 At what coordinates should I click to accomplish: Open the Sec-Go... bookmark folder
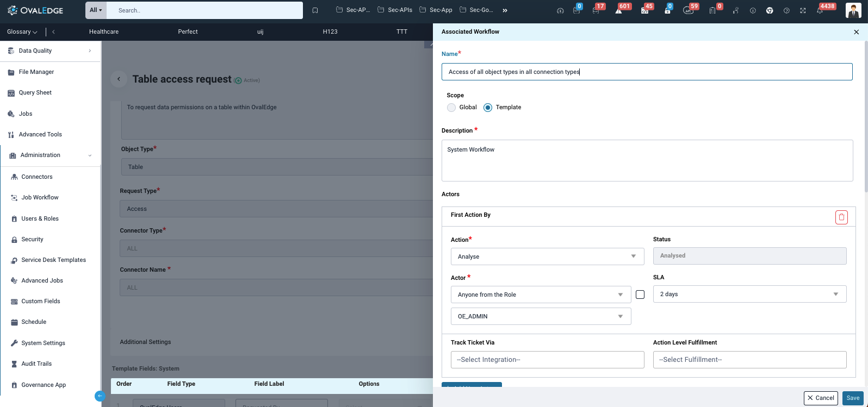point(476,10)
